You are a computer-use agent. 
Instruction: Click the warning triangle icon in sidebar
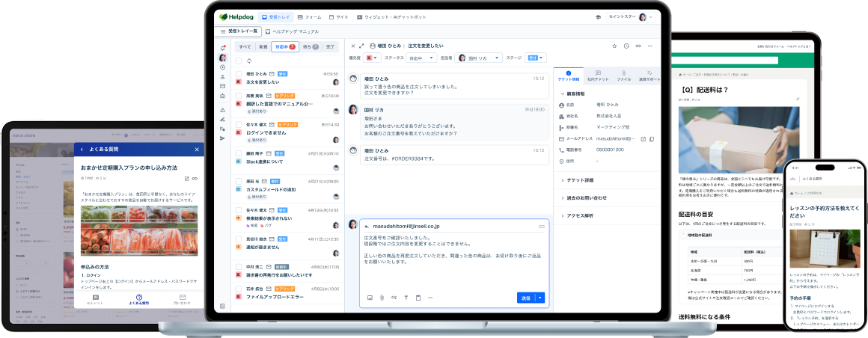[x=223, y=109]
